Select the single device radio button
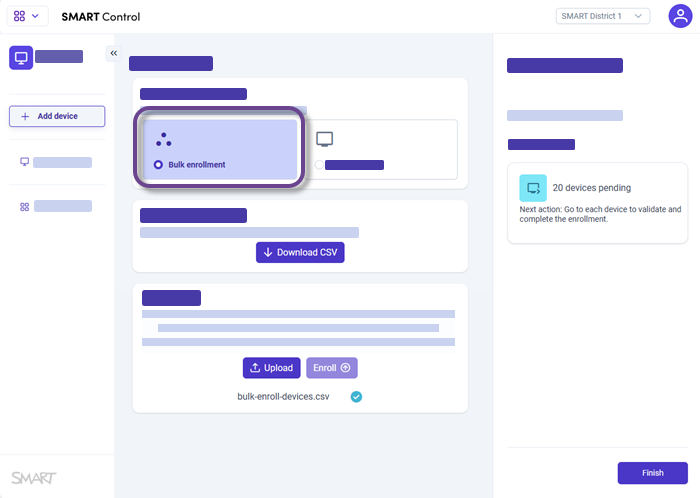This screenshot has height=498, width=700. point(319,165)
